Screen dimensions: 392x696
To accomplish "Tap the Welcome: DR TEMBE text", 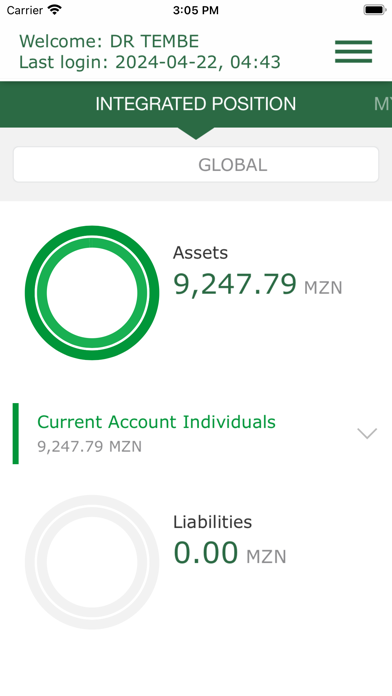I will click(x=109, y=41).
